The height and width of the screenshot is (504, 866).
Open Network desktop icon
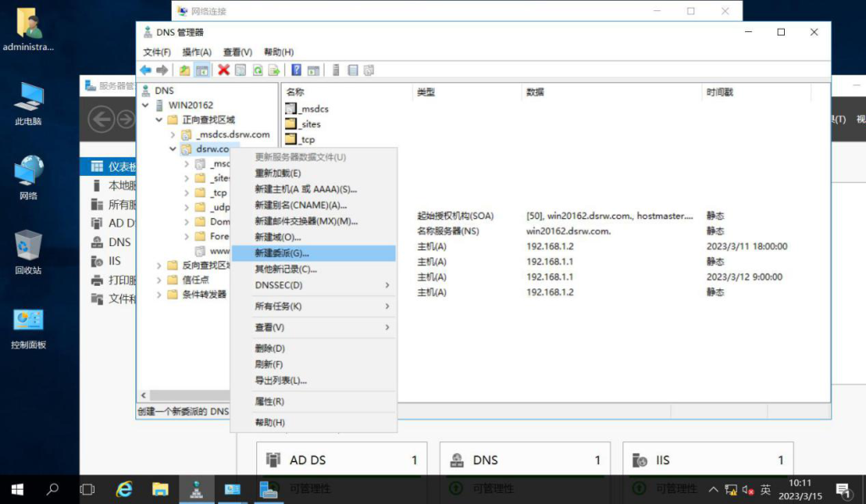28,178
